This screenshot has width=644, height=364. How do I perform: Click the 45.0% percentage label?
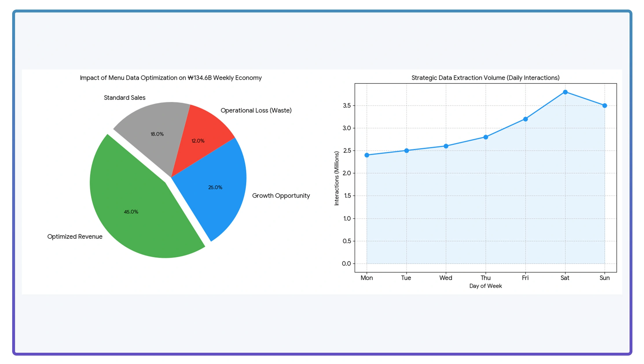click(x=131, y=212)
